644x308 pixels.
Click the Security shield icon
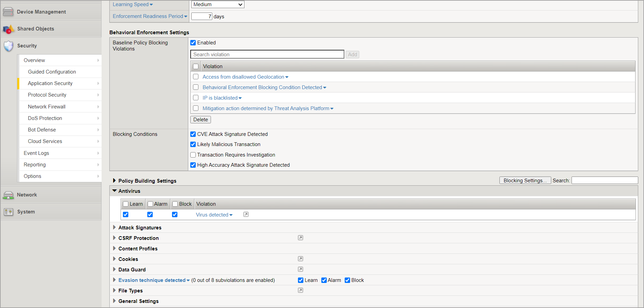(8, 46)
